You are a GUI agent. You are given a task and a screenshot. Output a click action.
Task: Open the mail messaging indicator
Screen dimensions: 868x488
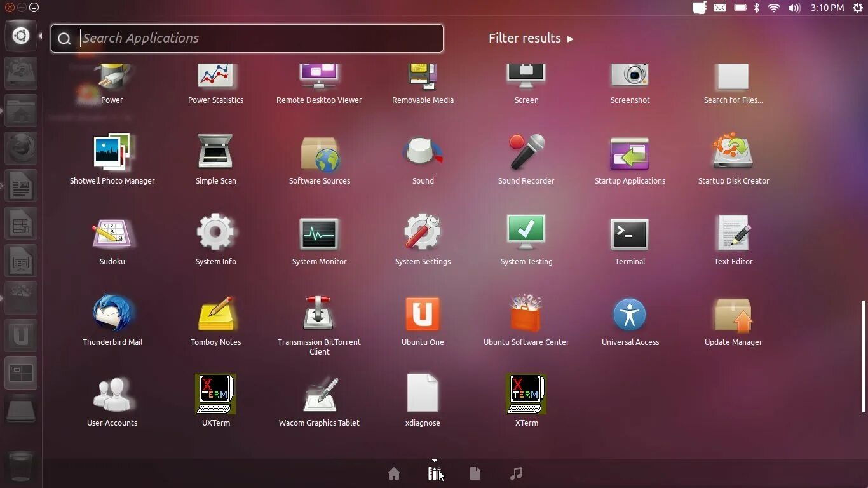coord(720,8)
